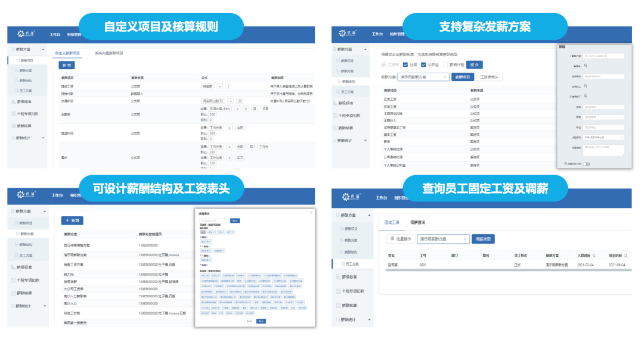The image size is (644, 339).
Task: Switch to 自定义薪酬项目 tab
Action: click(x=67, y=53)
